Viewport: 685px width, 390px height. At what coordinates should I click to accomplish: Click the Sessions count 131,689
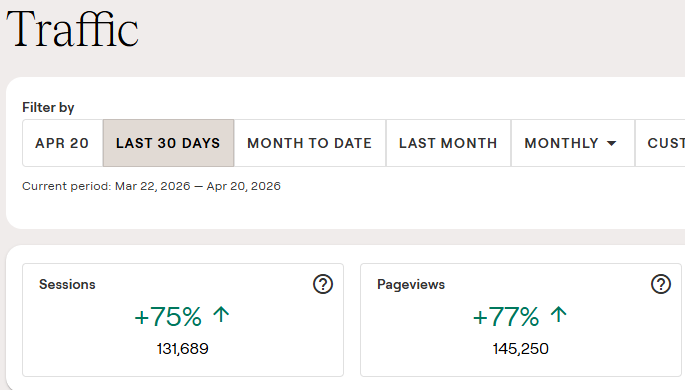pos(183,349)
